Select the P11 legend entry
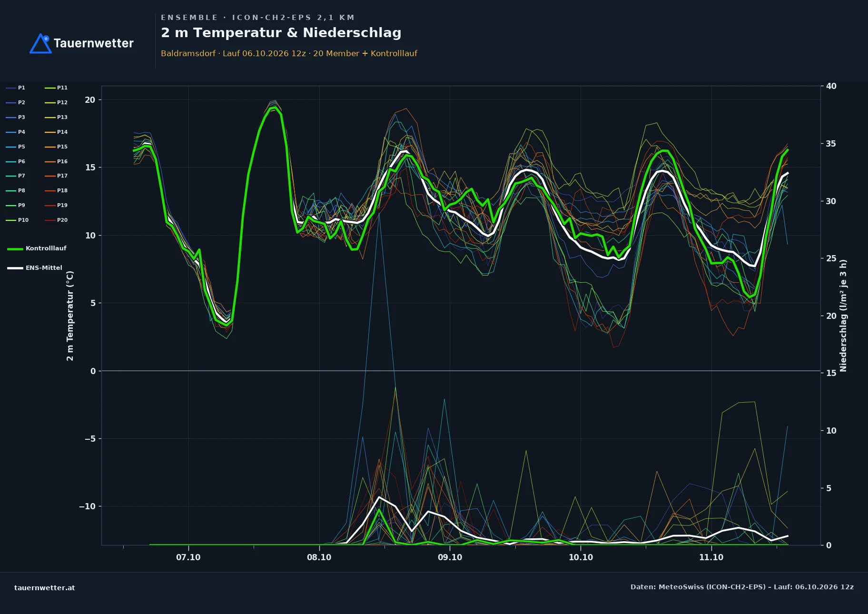Image resolution: width=868 pixels, height=614 pixels. pyautogui.click(x=56, y=88)
